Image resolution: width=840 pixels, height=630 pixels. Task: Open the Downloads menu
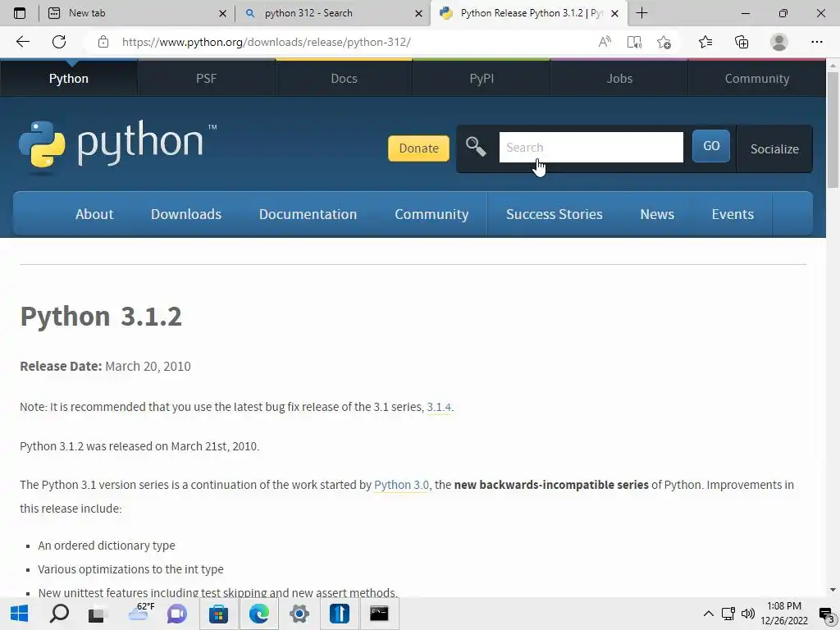coord(186,214)
